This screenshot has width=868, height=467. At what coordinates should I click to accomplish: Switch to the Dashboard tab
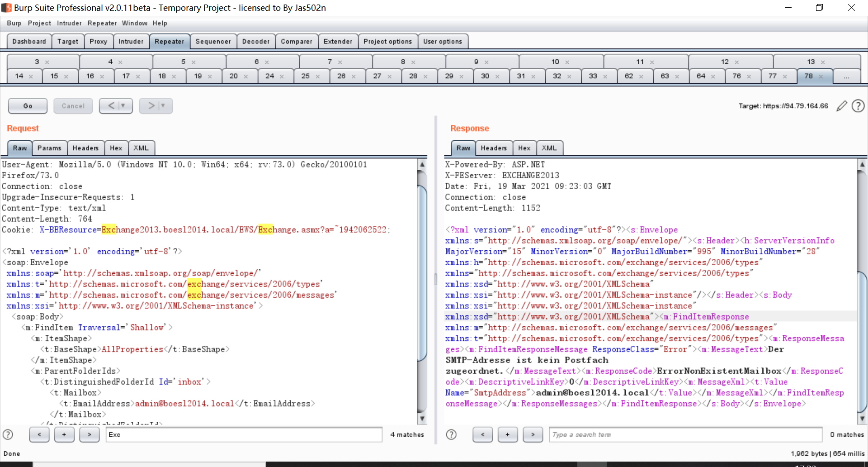[x=29, y=41]
